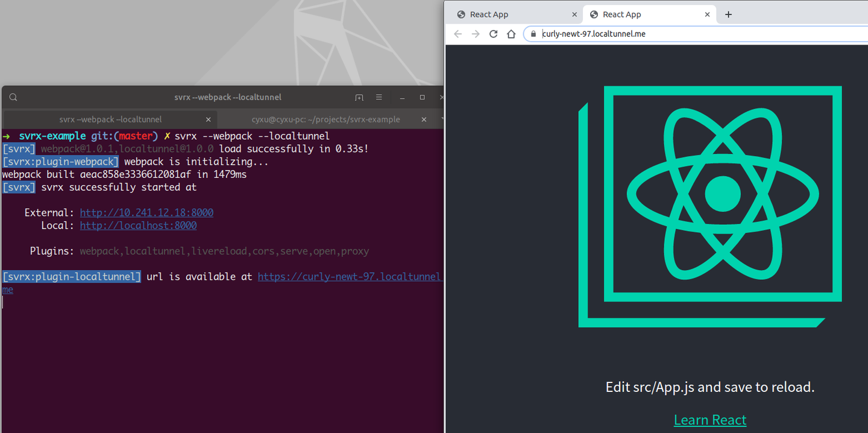Viewport: 868px width, 433px height.
Task: Click the globe favicon on first browser tab
Action: pos(461,14)
